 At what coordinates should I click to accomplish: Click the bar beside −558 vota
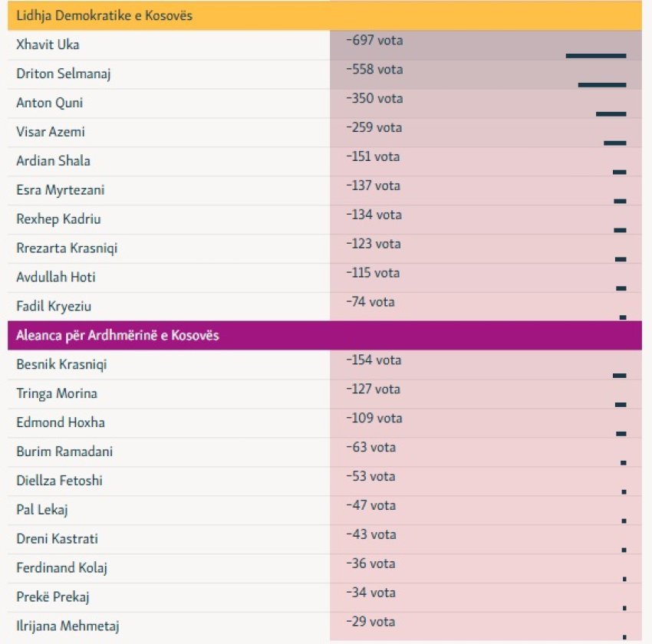coord(602,85)
